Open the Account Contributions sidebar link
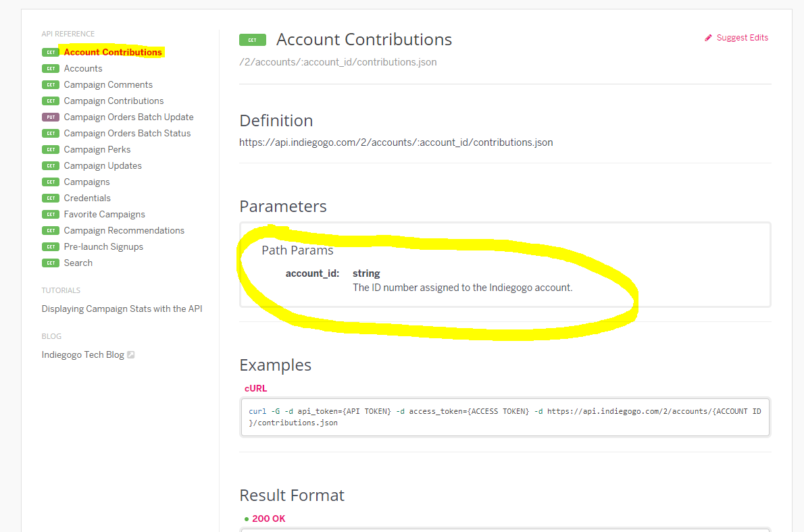804x532 pixels. (113, 52)
